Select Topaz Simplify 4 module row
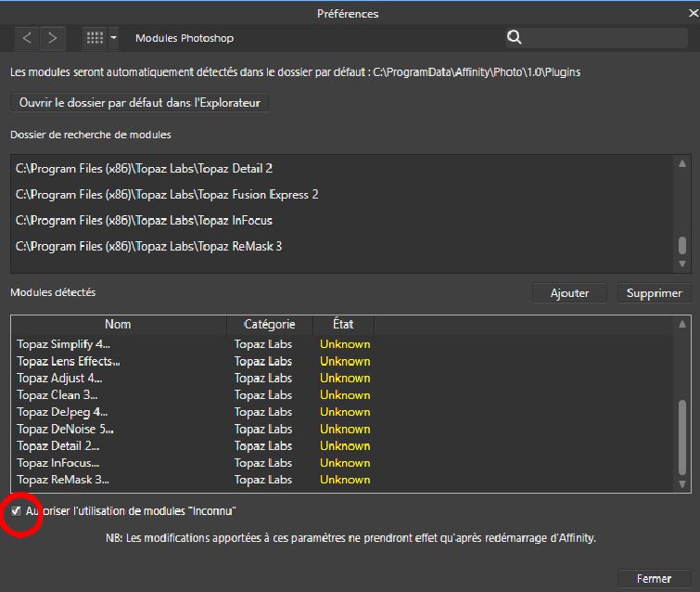This screenshot has height=592, width=700. (342, 344)
